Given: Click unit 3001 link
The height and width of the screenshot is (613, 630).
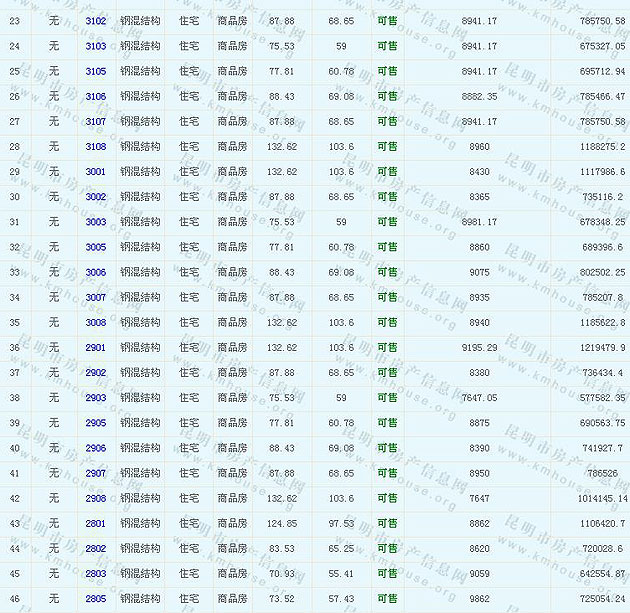Looking at the screenshot, I should 96,171.
